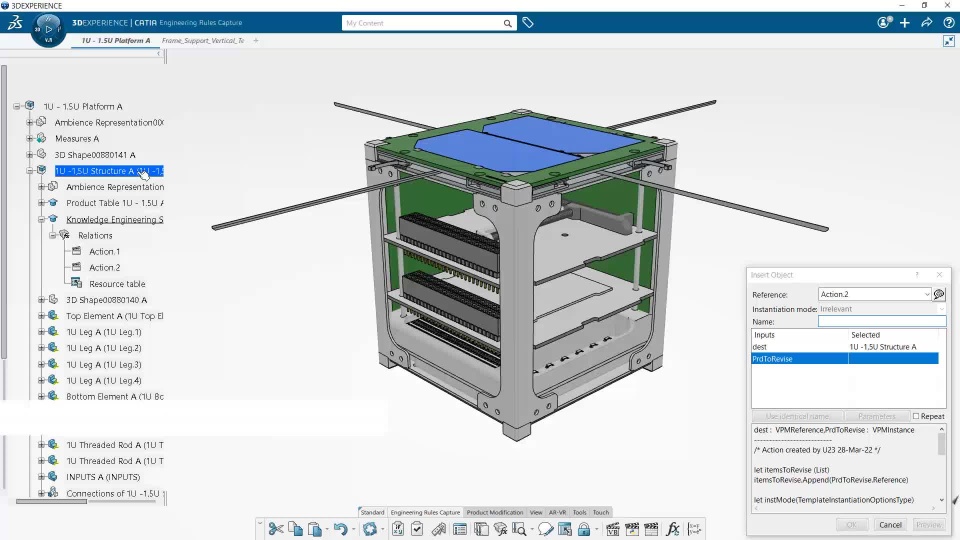Image resolution: width=960 pixels, height=540 pixels.
Task: Click the Cut scissors icon in bottom toolbar
Action: click(x=276, y=529)
